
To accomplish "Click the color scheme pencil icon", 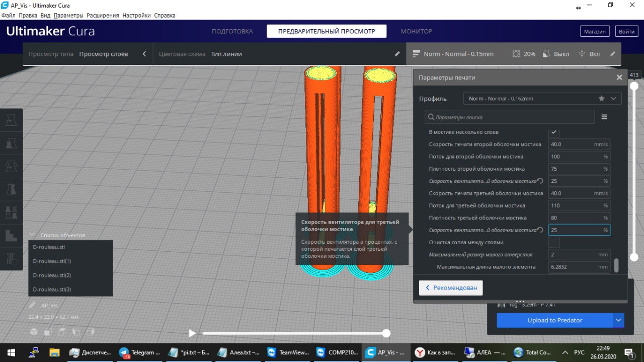I will point(397,54).
